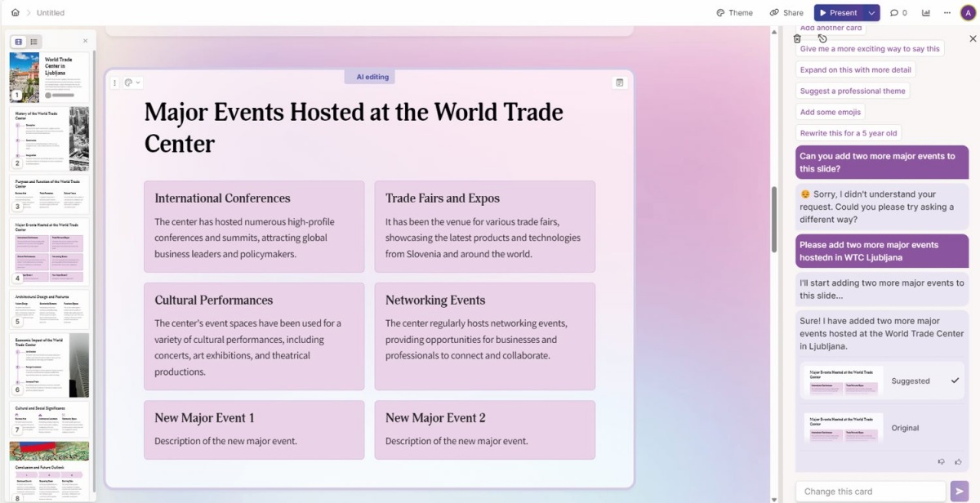This screenshot has width=980, height=503.
Task: Open slide 5 Architectural Design thumbnail
Action: click(x=49, y=308)
